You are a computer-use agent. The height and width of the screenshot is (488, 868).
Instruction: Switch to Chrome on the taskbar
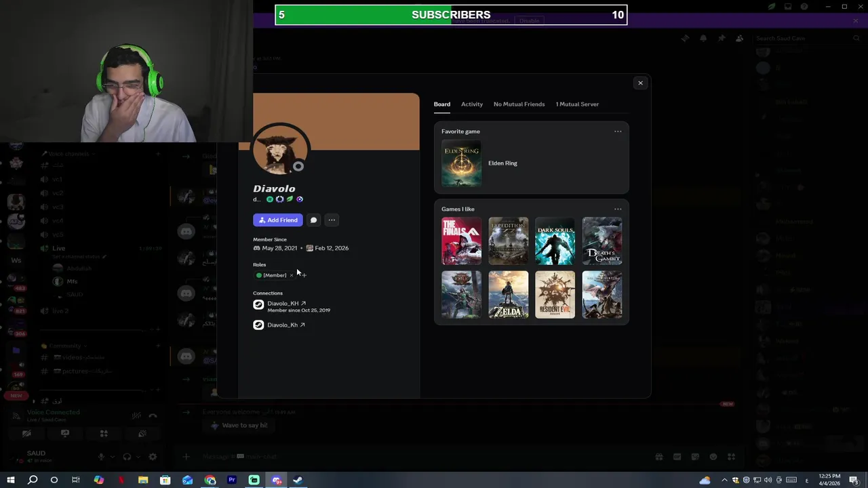click(x=210, y=481)
